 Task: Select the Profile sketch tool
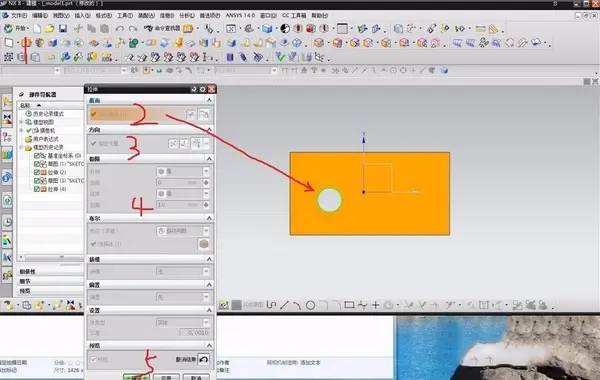tap(271, 305)
